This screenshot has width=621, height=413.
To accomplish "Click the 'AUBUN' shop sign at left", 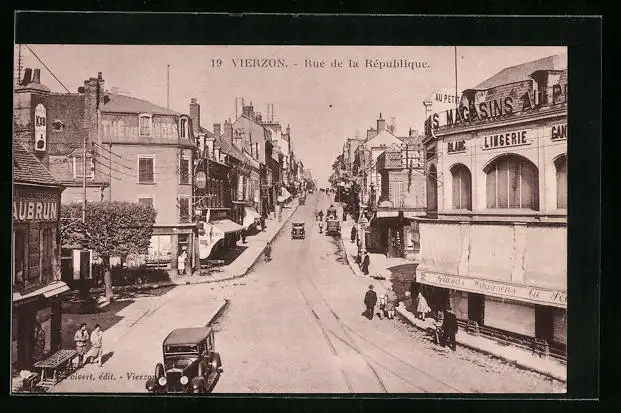I will 36,210.
